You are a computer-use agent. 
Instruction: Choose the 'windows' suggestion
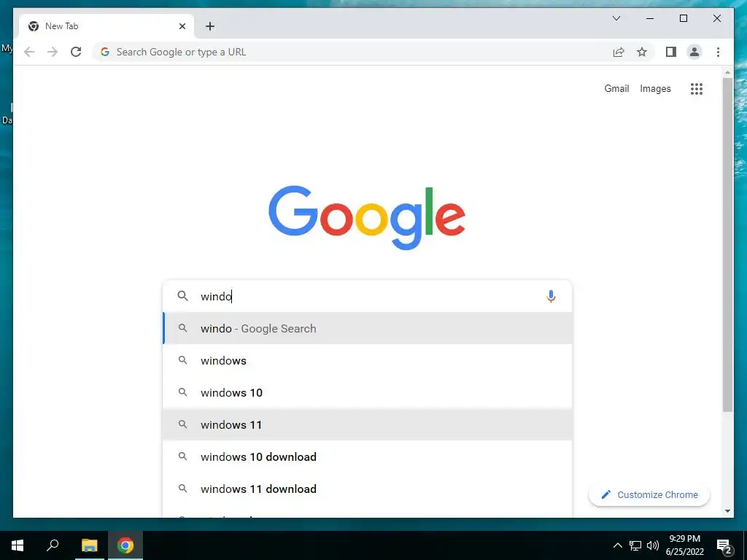368,360
